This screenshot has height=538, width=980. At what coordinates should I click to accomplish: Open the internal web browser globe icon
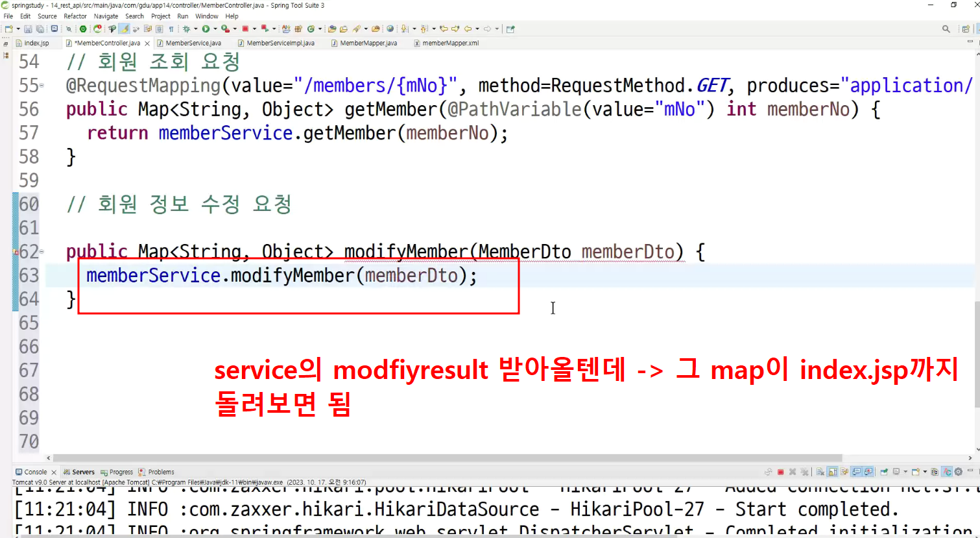[x=390, y=29]
